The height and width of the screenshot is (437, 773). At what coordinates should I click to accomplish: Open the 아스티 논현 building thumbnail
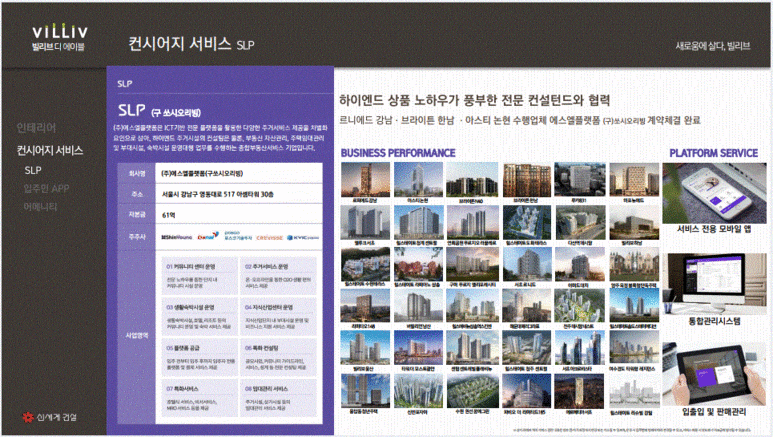tap(418, 180)
